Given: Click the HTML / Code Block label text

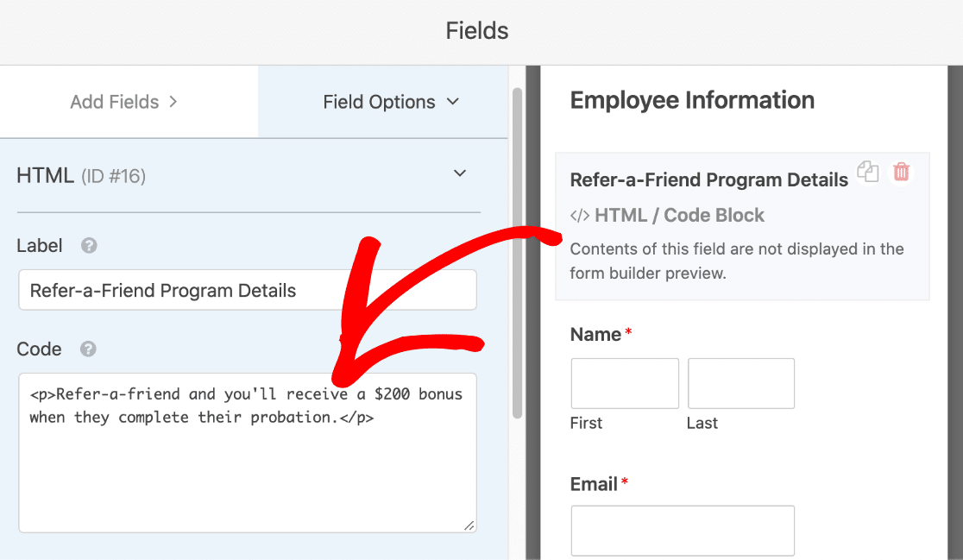Looking at the screenshot, I should tap(679, 216).
